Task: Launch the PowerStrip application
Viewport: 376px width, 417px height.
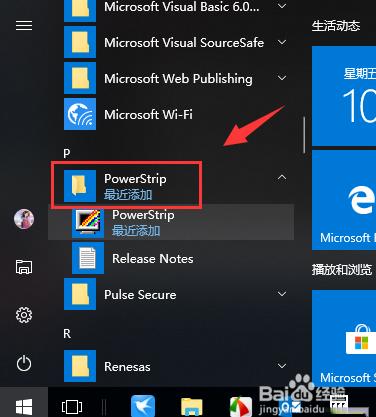Action: click(171, 222)
